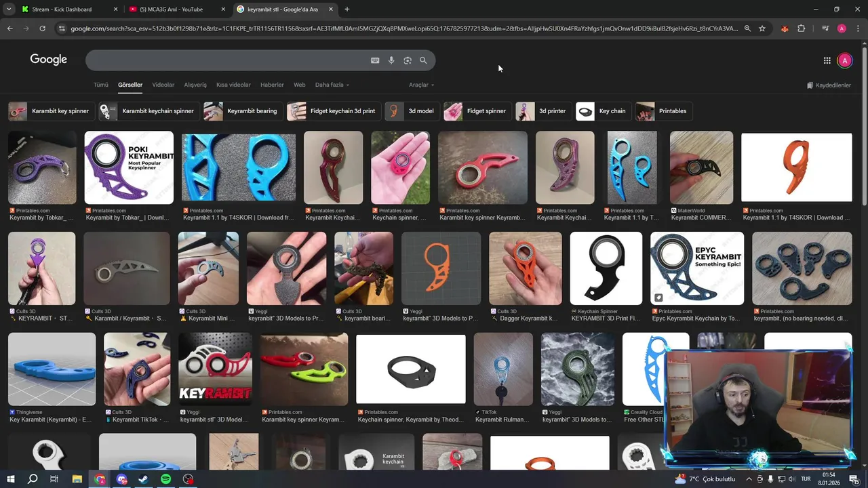
Task: Open the MakerWorld Keyrambit COMMER image
Action: pos(701,167)
